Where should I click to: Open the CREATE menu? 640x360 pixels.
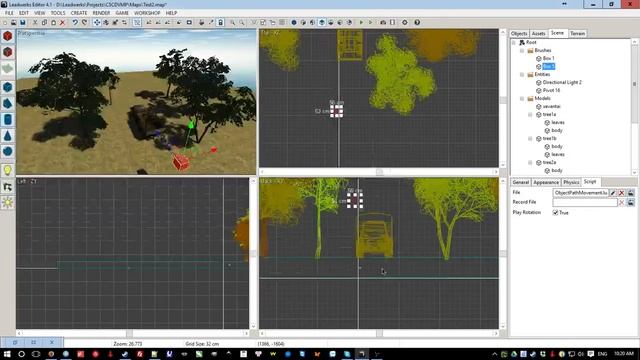(79, 13)
